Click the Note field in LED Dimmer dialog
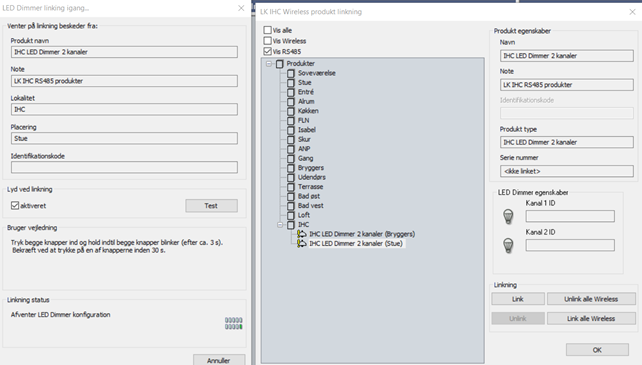 point(124,81)
